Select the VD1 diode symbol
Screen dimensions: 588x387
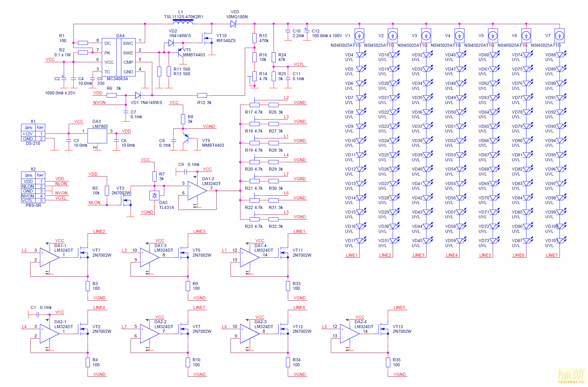click(138, 95)
